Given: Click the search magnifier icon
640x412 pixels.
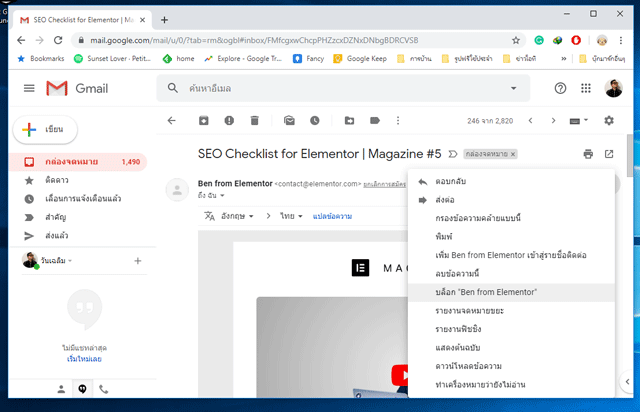Looking at the screenshot, I should tap(173, 88).
